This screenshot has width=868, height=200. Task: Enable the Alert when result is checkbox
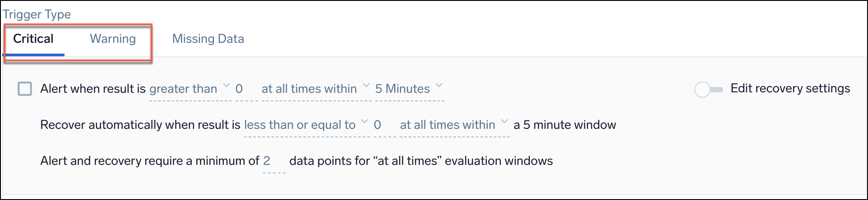(x=25, y=89)
